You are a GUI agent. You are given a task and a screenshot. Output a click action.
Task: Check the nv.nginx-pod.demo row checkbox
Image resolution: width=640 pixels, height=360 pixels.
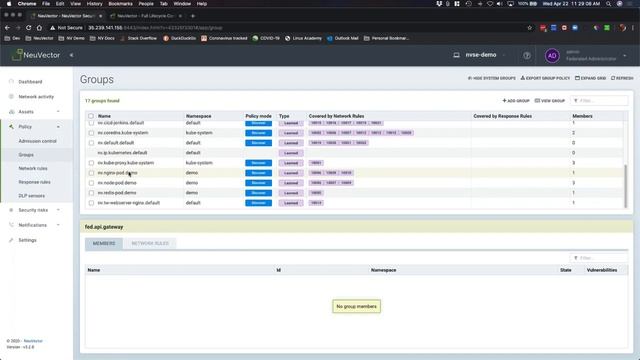pos(91,173)
